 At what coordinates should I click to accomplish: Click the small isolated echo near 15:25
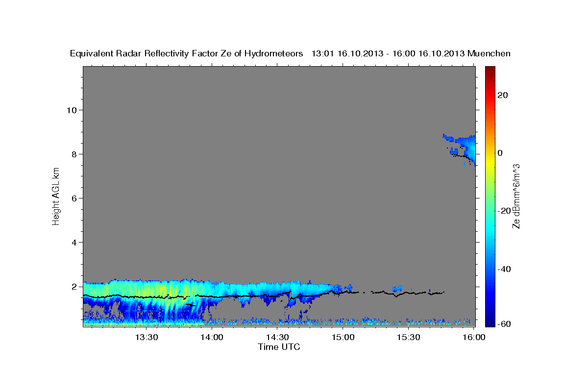[397, 288]
